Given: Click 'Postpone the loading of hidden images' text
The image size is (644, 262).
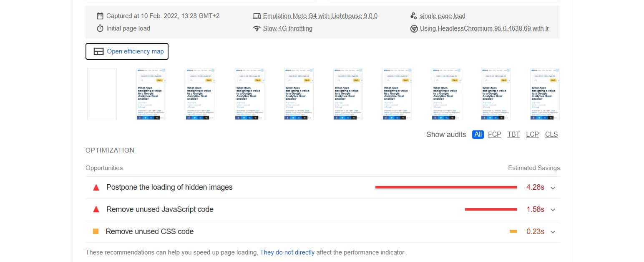Looking at the screenshot, I should point(169,187).
